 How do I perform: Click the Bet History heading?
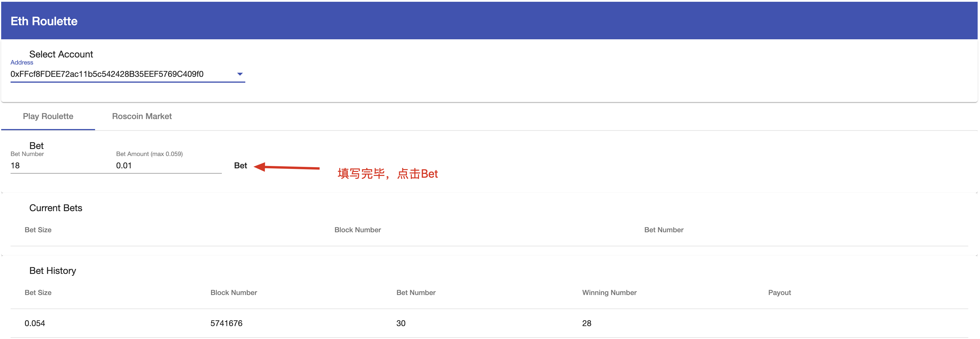pyautogui.click(x=53, y=271)
